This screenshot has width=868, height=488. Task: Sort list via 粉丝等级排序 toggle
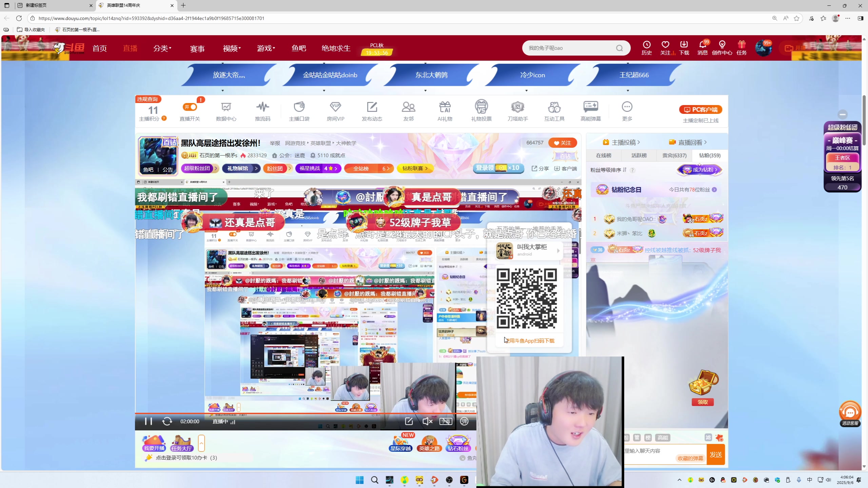(x=624, y=170)
